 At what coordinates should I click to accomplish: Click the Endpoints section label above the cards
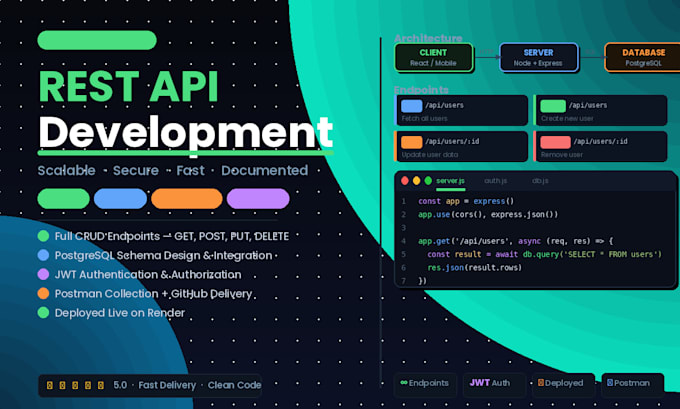421,90
